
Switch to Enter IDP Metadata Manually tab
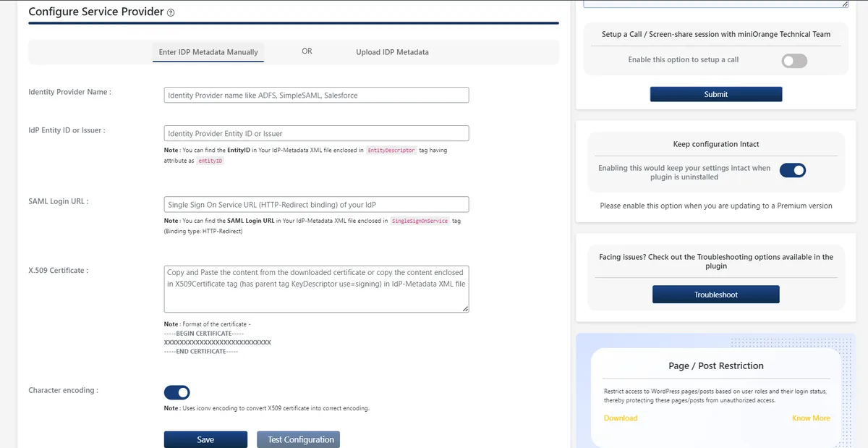coord(208,52)
